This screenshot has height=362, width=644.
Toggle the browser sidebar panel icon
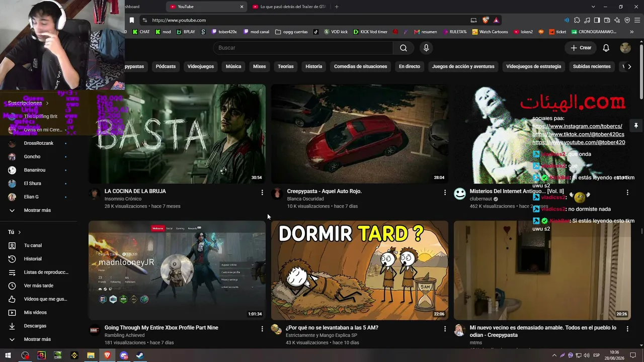[x=597, y=20]
